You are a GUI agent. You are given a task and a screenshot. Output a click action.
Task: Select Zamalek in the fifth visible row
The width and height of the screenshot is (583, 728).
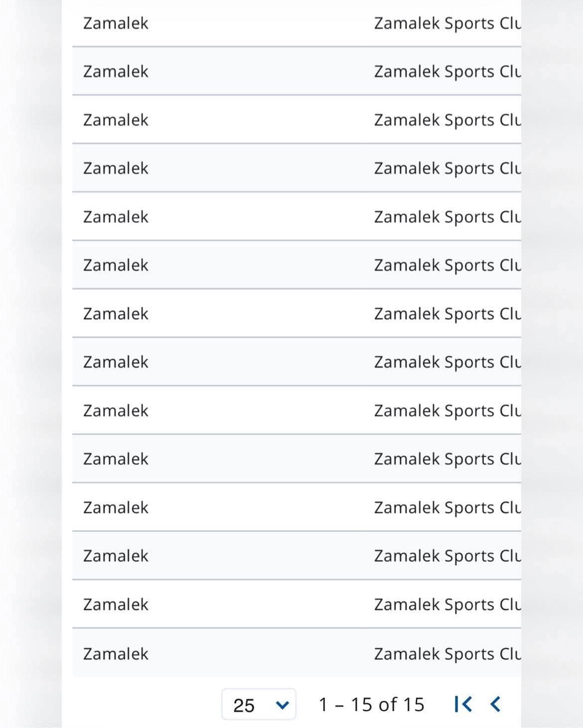pyautogui.click(x=116, y=217)
